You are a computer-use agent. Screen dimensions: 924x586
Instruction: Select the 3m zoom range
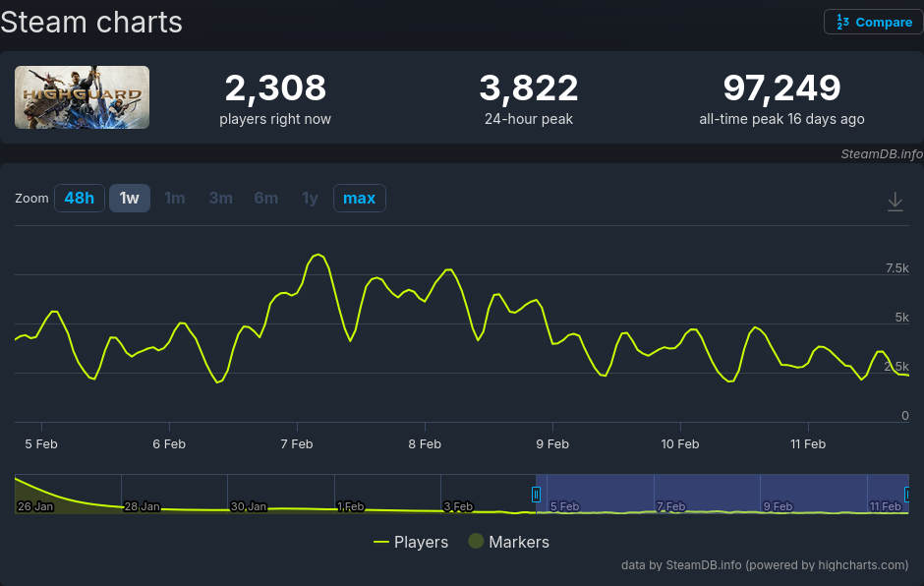point(220,198)
